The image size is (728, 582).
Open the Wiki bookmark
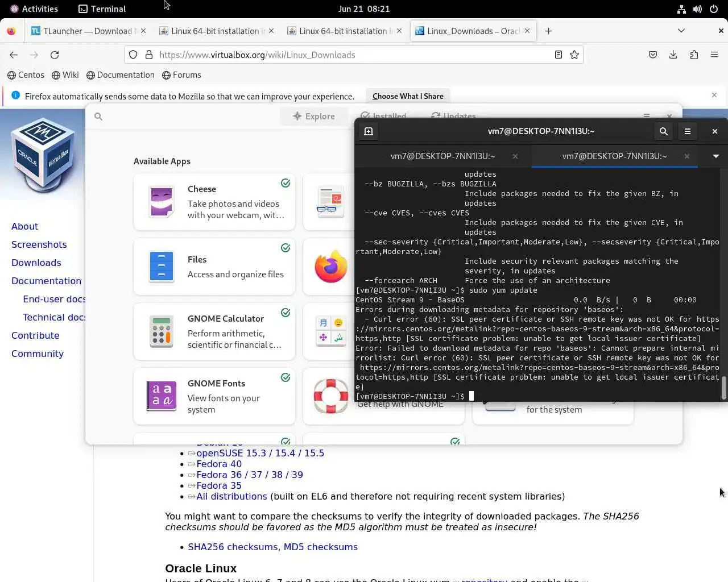65,75
